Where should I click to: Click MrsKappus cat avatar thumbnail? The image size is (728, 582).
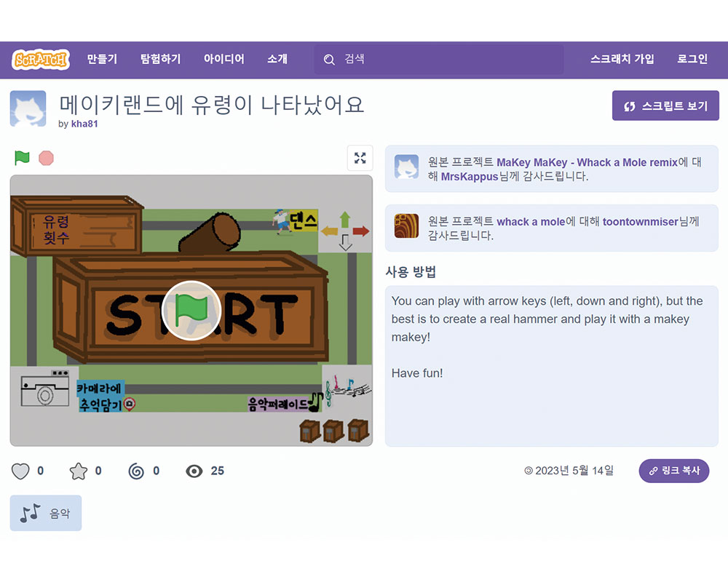pyautogui.click(x=406, y=167)
